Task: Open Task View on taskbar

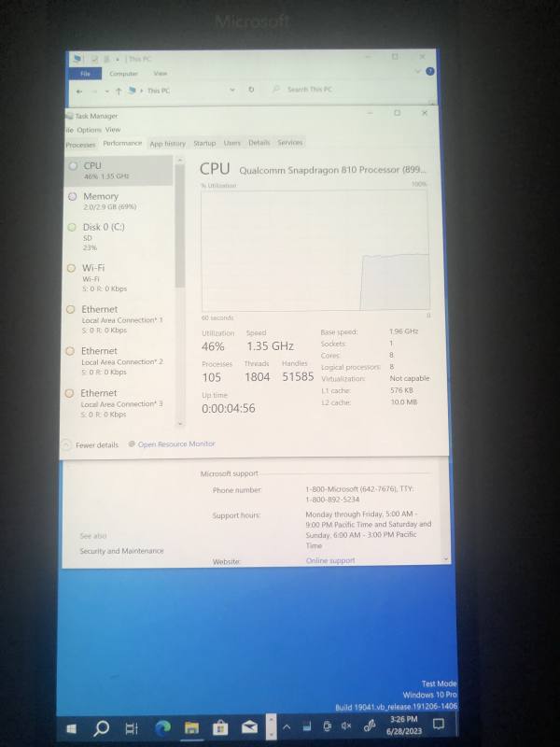Action: (131, 728)
